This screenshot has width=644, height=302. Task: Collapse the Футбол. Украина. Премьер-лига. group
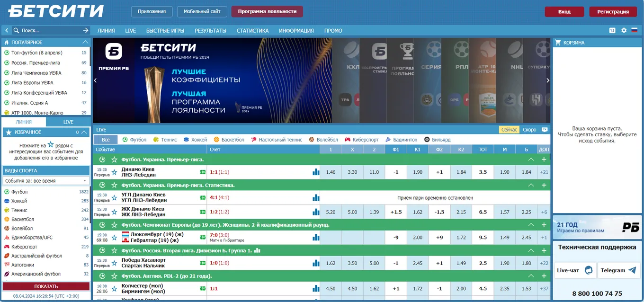[531, 160]
